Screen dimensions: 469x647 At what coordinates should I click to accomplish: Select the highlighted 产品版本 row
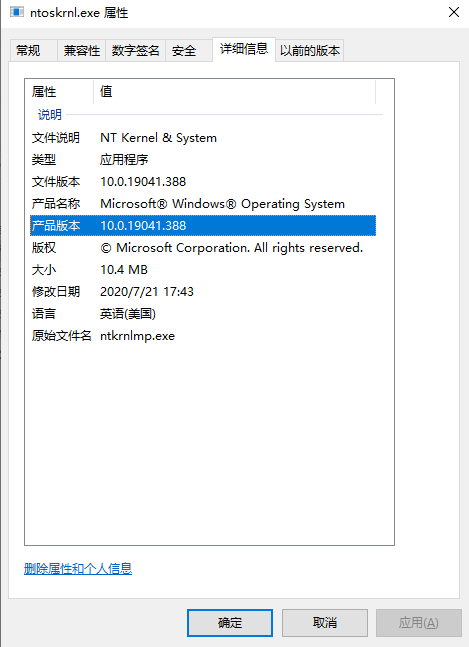(x=203, y=226)
